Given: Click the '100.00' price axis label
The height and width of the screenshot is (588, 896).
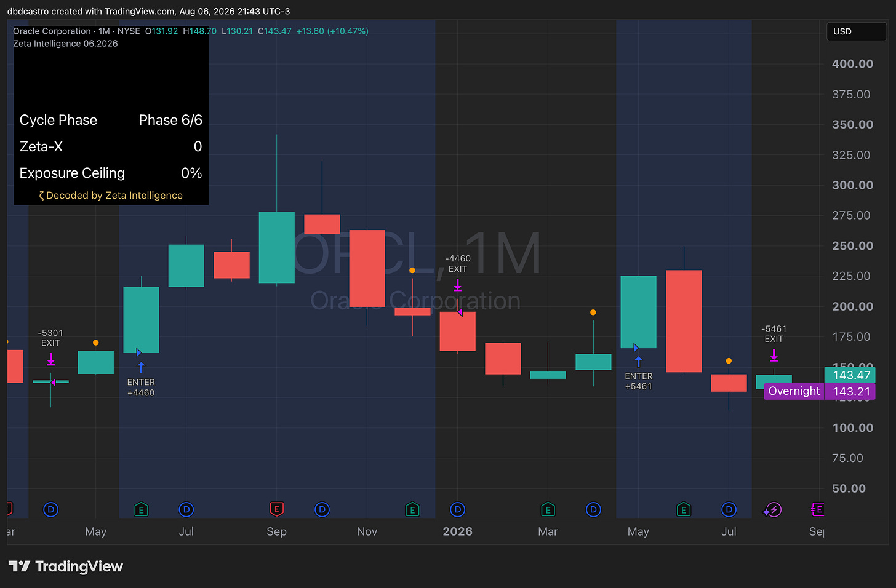Looking at the screenshot, I should tap(852, 427).
